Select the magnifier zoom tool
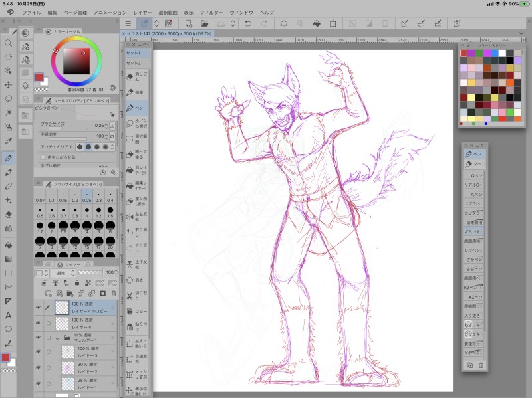532x398 pixels. [9, 43]
